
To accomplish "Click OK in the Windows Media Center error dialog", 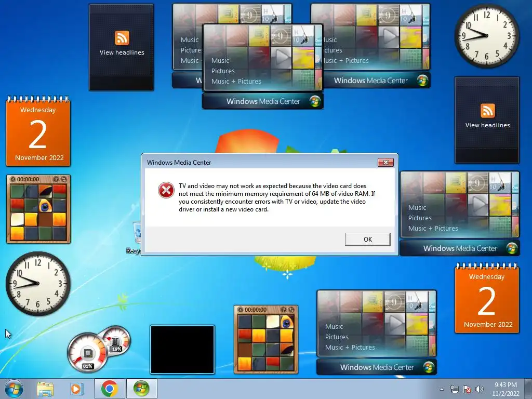I will tap(367, 239).
